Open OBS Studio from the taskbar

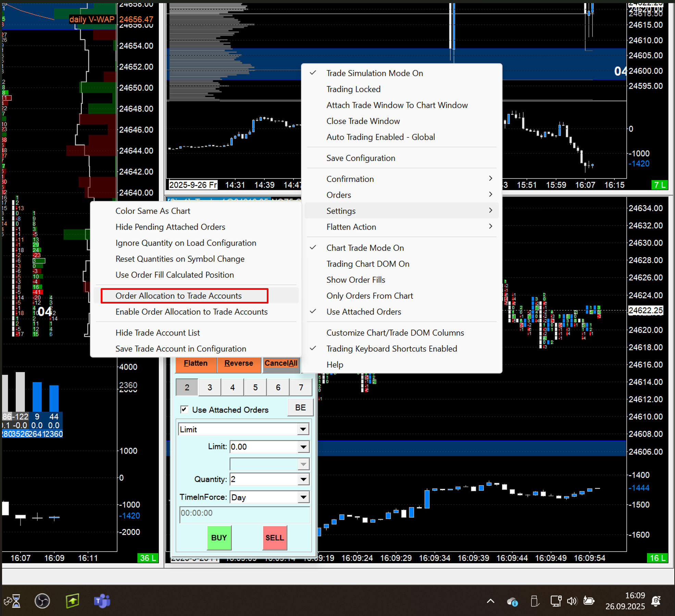click(x=42, y=601)
